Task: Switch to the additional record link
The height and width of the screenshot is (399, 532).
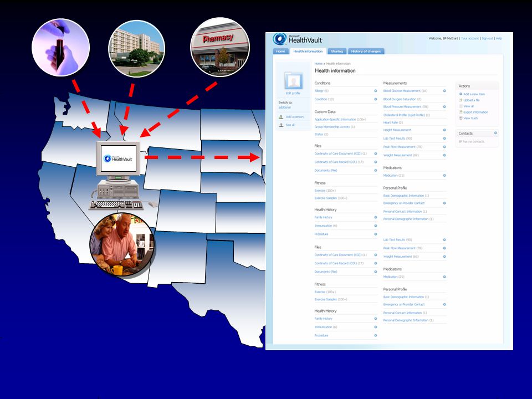Action: (x=285, y=108)
